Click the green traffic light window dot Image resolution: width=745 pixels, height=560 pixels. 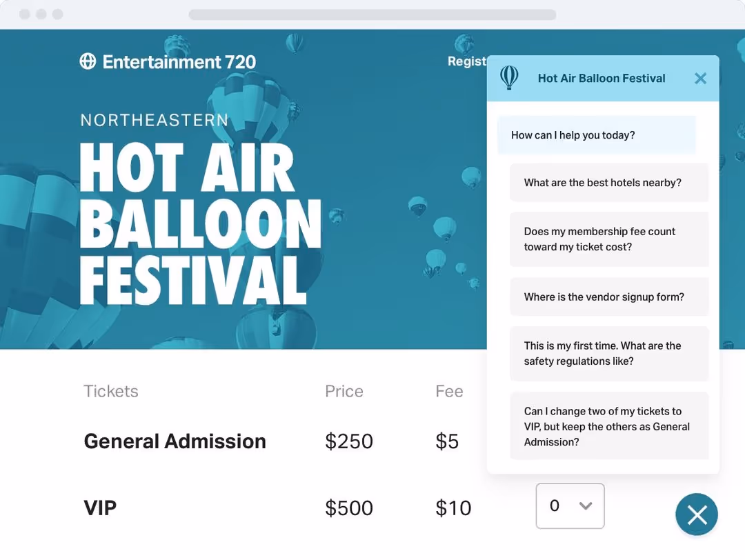58,13
